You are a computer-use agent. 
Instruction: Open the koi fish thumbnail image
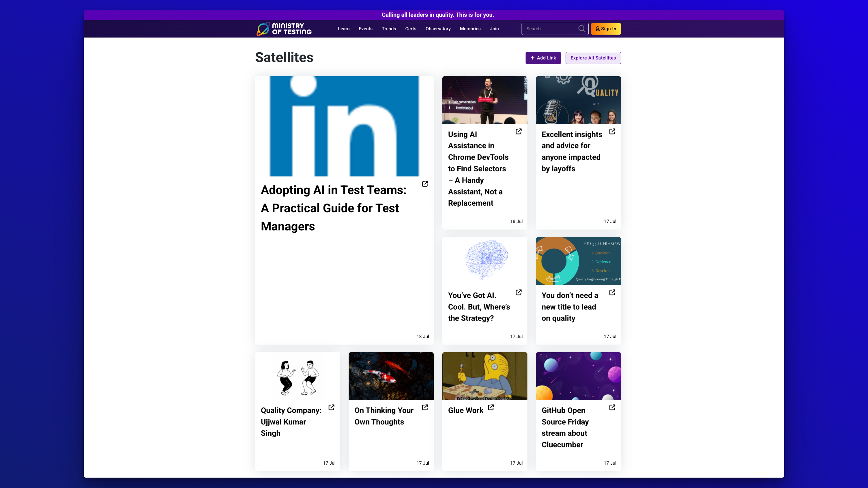[x=391, y=376]
